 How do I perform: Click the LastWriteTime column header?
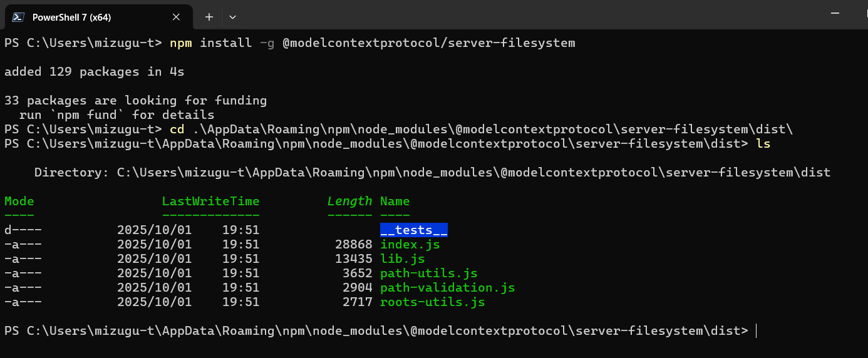point(210,202)
